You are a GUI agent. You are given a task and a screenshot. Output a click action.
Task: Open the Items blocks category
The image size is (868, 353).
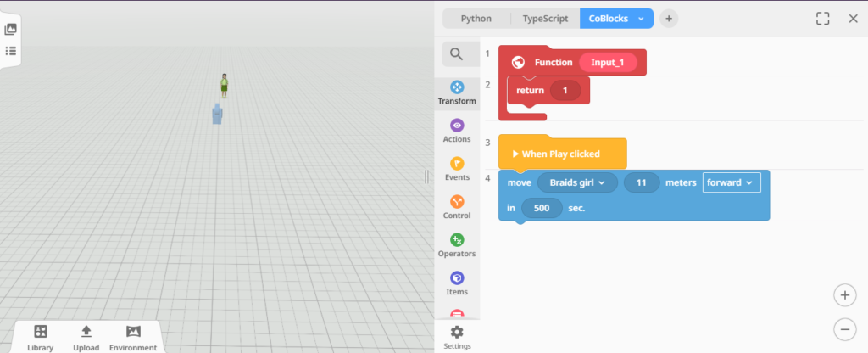tap(457, 284)
